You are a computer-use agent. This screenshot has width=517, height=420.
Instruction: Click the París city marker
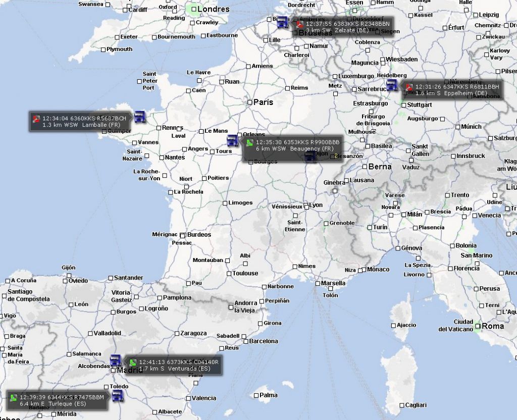[249, 102]
